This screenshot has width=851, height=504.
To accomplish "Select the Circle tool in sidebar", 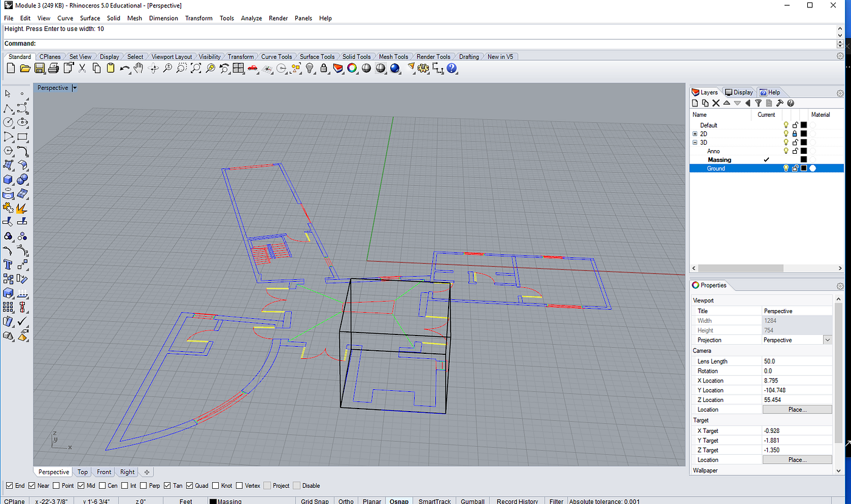I will click(8, 122).
